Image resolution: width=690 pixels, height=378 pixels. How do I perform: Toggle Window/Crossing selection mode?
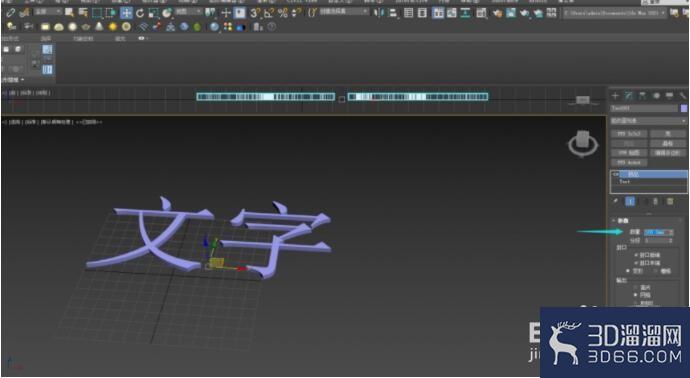(110, 13)
